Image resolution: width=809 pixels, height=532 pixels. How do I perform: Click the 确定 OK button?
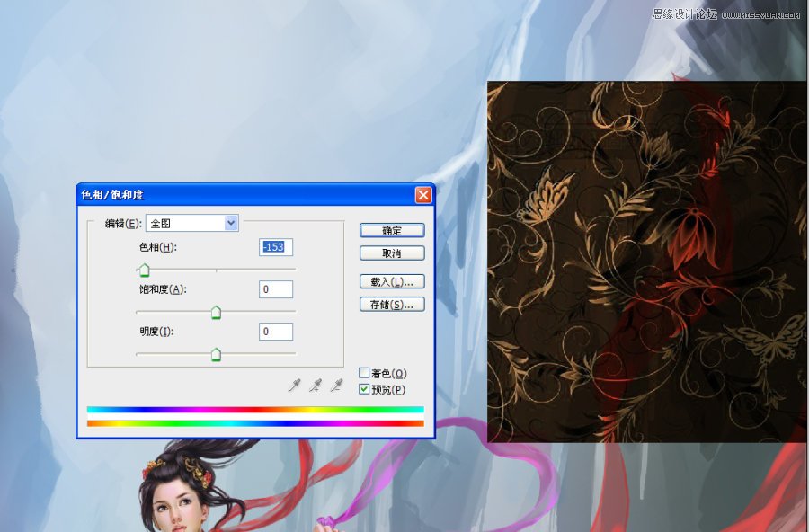[x=392, y=230]
